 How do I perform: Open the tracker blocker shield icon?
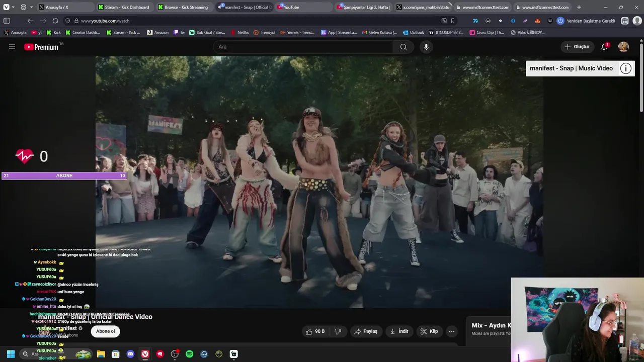67,21
